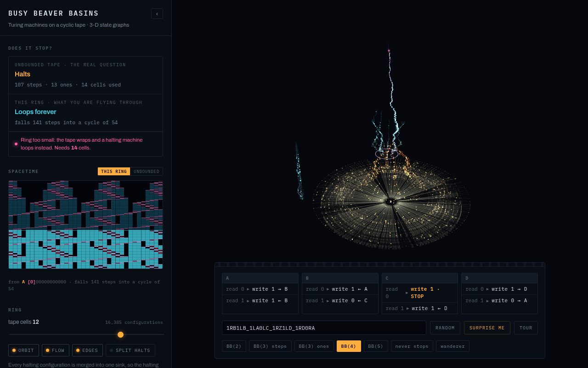Collapse the sidebar with the chevron button
This screenshot has width=588, height=368.
[x=157, y=14]
